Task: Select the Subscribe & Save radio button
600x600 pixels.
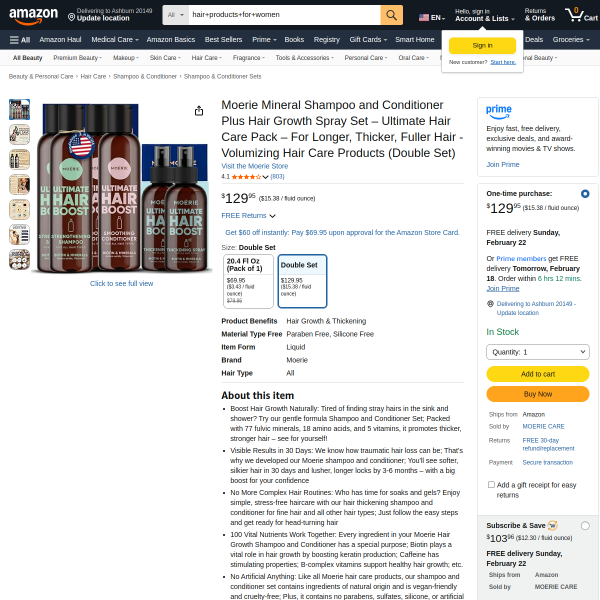Action: [585, 526]
